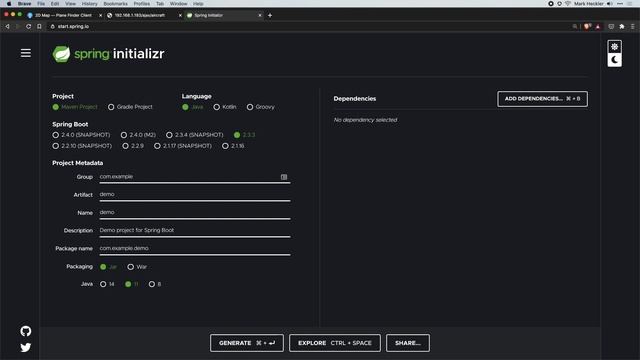Select Java version 14
640x360 pixels.
103,284
